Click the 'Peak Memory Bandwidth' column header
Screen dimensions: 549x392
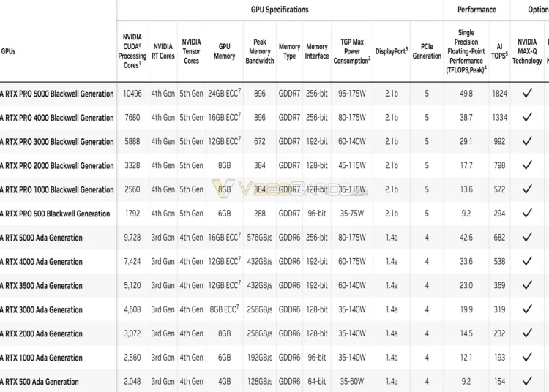pos(260,51)
